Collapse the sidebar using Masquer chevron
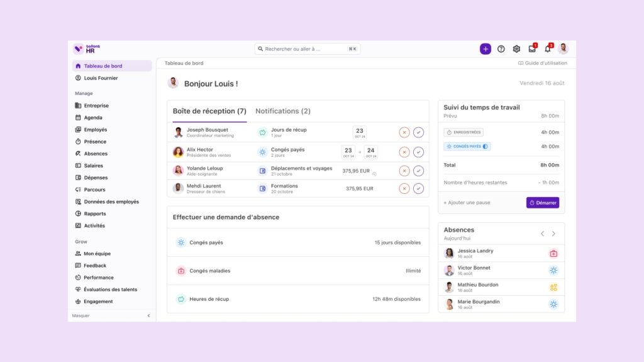The height and width of the screenshot is (362, 644). (x=149, y=315)
